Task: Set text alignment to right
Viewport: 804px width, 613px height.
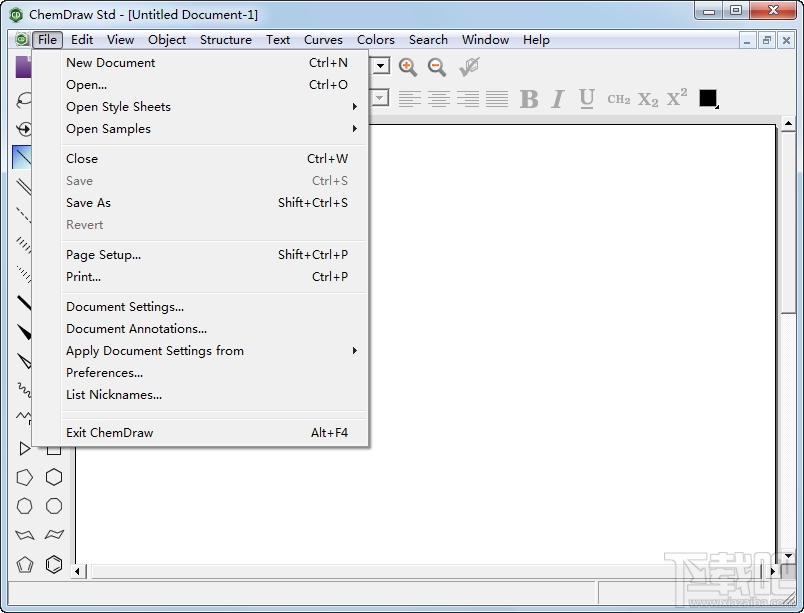Action: pos(468,99)
